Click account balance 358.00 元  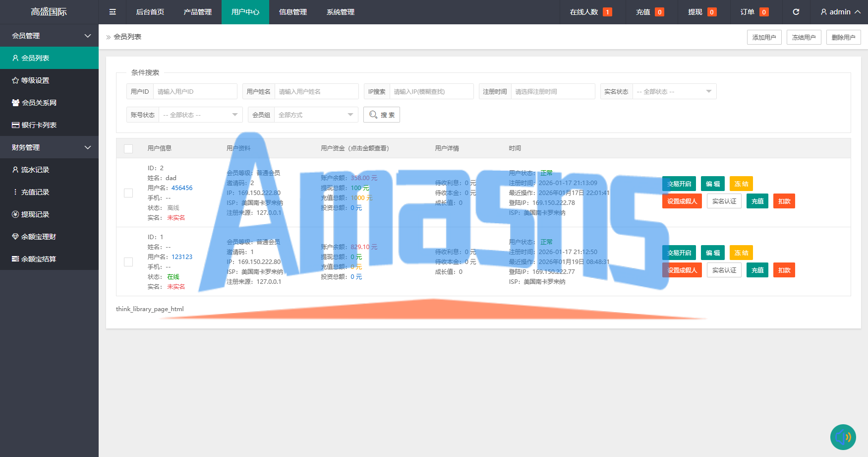(x=364, y=178)
